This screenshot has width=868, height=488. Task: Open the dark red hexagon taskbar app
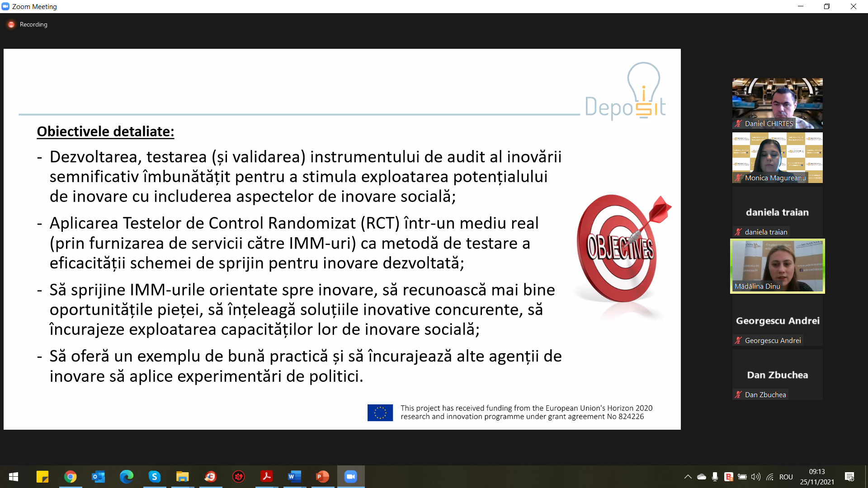239,477
